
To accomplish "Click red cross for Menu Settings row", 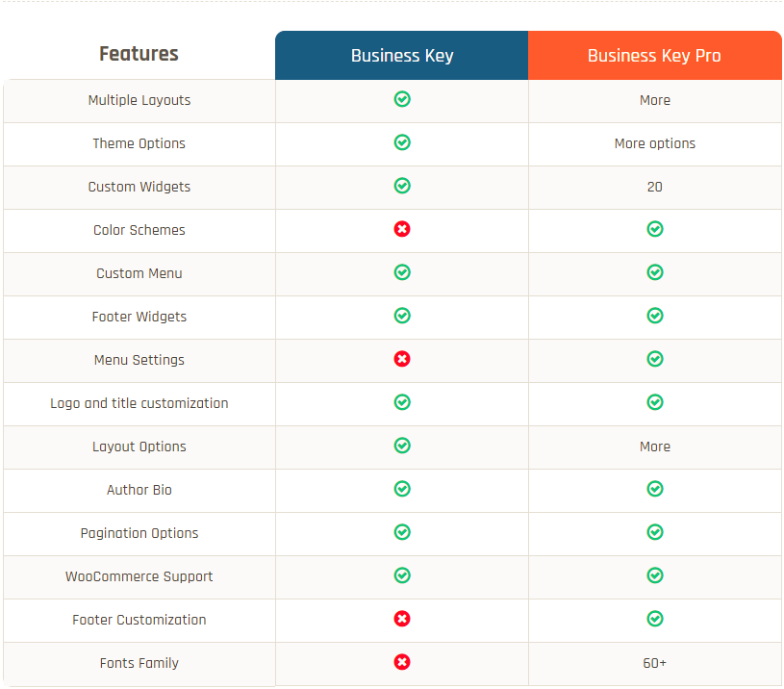I will (x=402, y=359).
